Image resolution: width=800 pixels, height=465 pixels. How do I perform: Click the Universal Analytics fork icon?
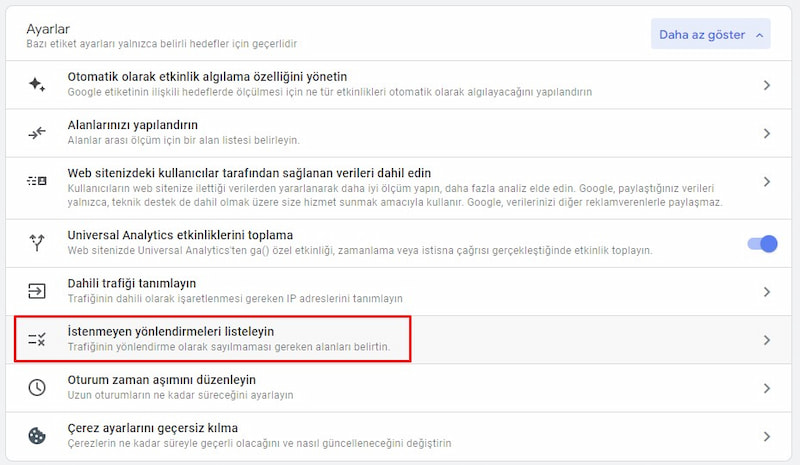pyautogui.click(x=37, y=242)
